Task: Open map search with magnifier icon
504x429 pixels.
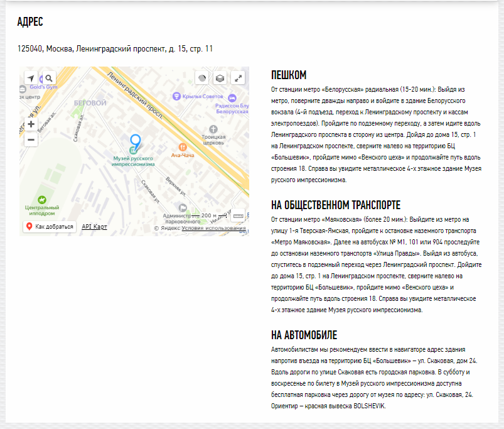Action: point(49,78)
